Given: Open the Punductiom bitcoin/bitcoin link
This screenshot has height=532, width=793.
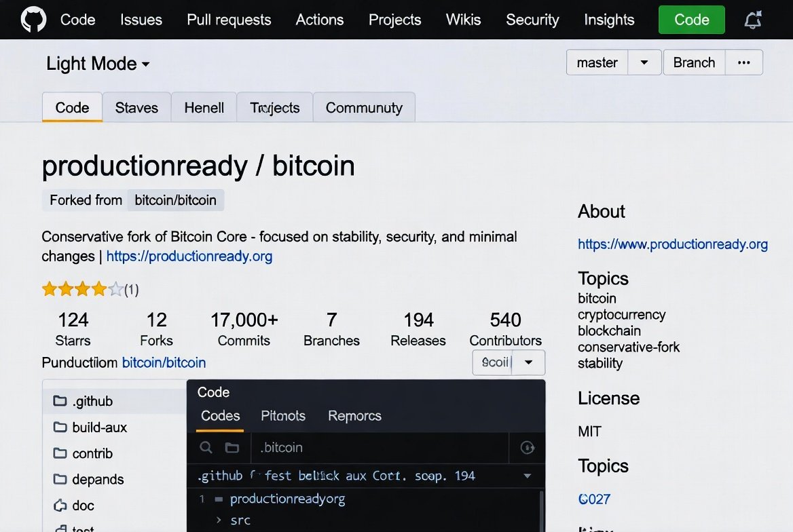Looking at the screenshot, I should 164,362.
